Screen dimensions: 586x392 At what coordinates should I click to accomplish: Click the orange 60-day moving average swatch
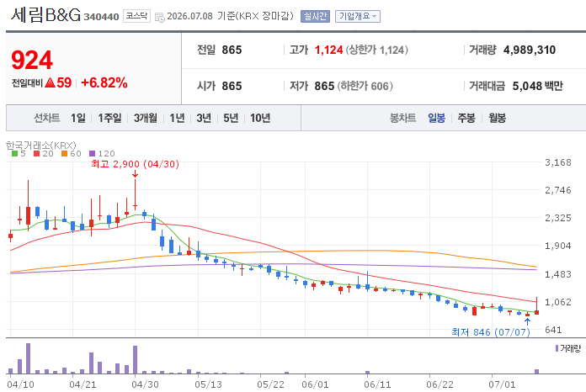click(x=64, y=153)
